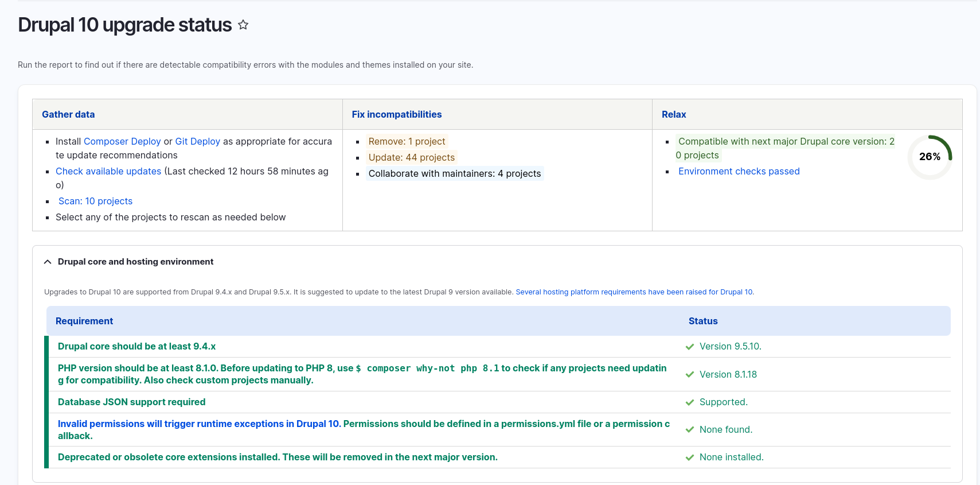Open the Git Deploy link
The height and width of the screenshot is (485, 980).
click(198, 141)
